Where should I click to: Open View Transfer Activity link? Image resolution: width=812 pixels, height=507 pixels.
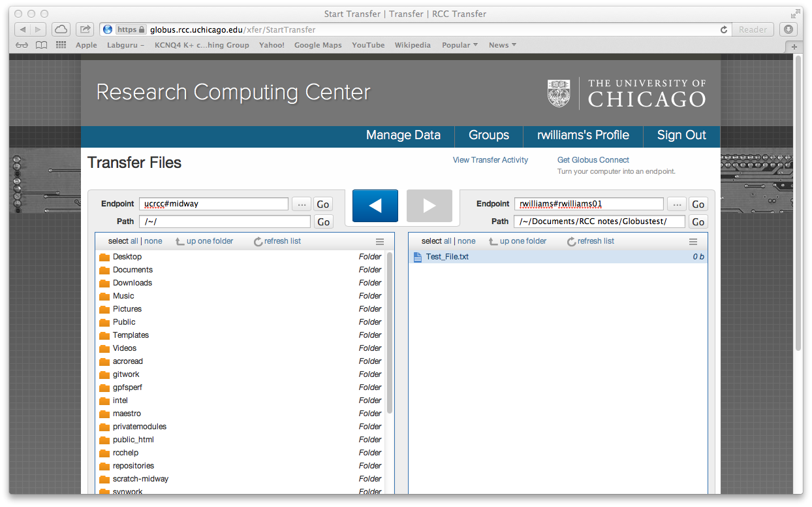[490, 160]
